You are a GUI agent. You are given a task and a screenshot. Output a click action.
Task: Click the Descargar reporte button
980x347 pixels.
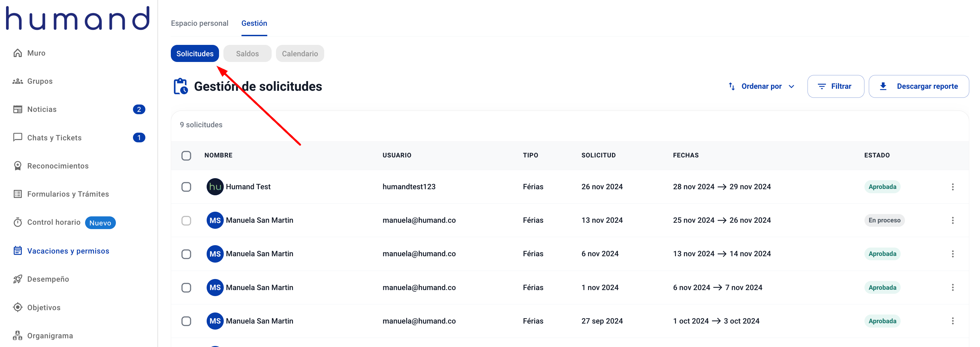point(918,86)
